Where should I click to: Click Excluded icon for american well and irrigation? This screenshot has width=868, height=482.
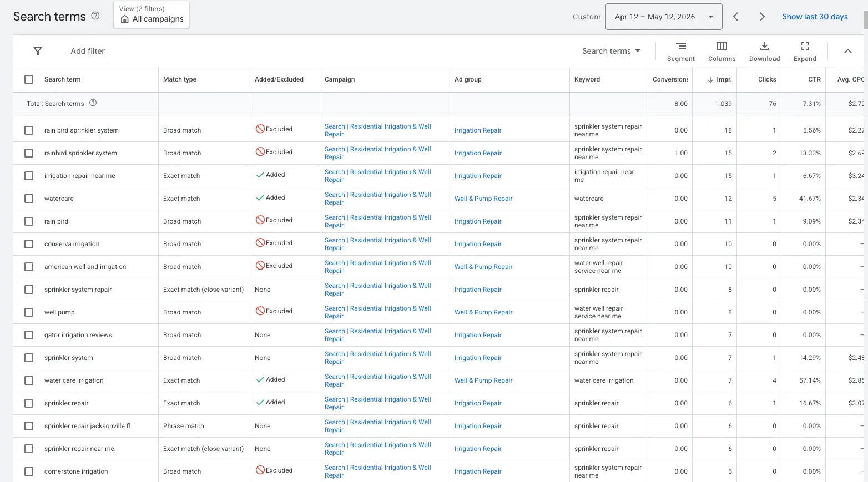[x=260, y=265]
